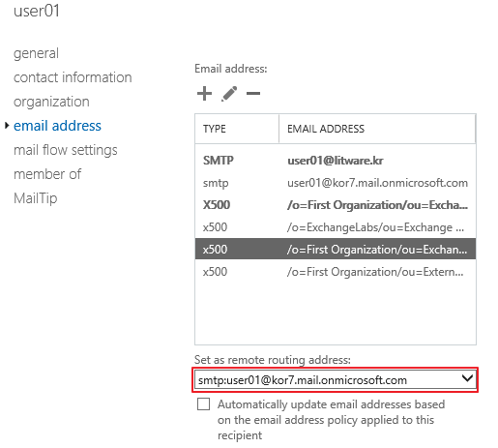Open the general section

pyautogui.click(x=36, y=53)
